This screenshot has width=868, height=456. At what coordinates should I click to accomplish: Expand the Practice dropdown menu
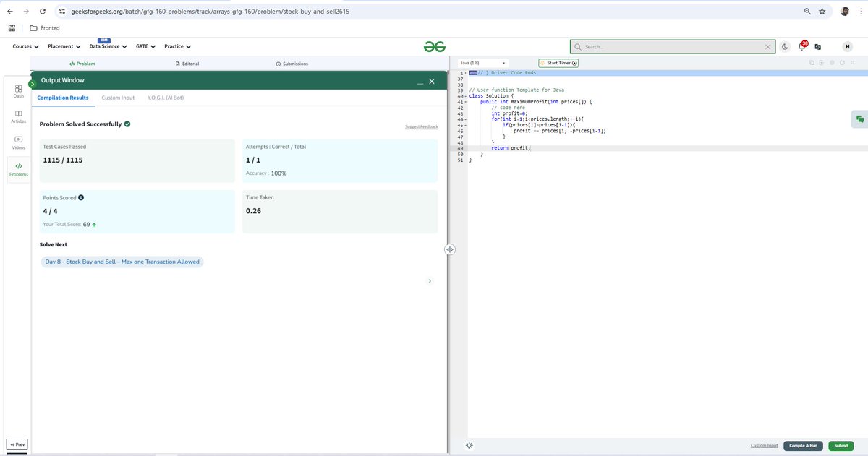(x=177, y=46)
